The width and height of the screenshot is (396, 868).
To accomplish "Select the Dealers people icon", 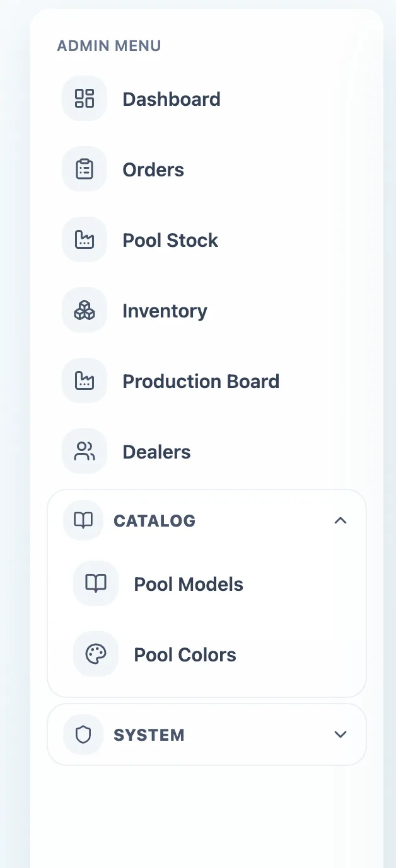I will click(x=84, y=451).
